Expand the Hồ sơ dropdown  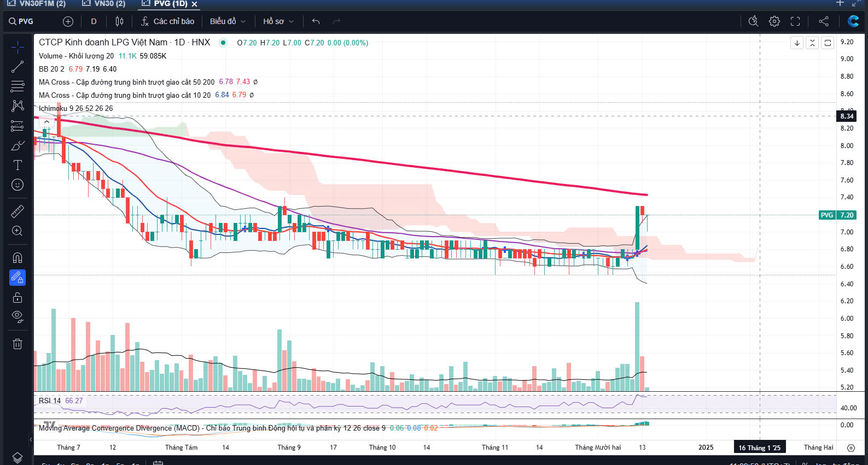(278, 21)
